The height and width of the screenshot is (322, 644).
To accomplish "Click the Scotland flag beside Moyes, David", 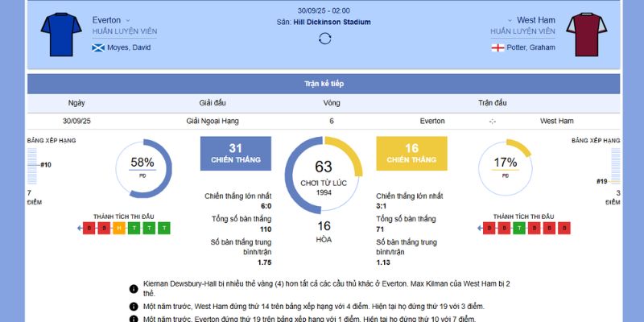I will [98, 47].
